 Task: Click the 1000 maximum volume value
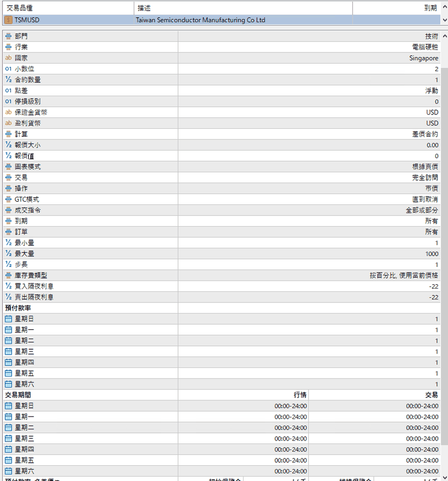click(x=432, y=253)
